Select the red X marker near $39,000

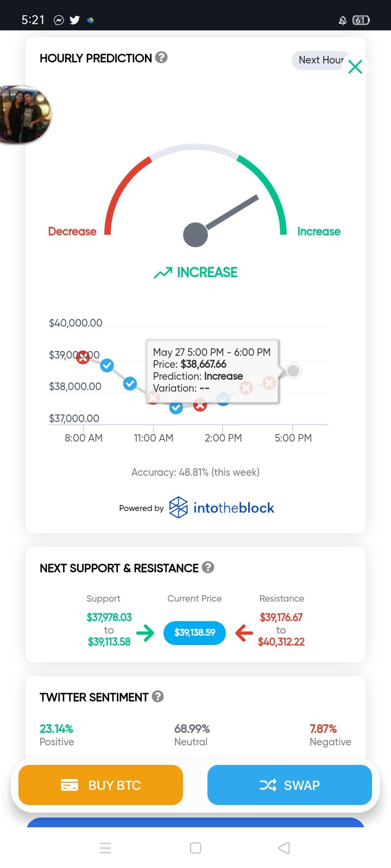click(x=83, y=358)
